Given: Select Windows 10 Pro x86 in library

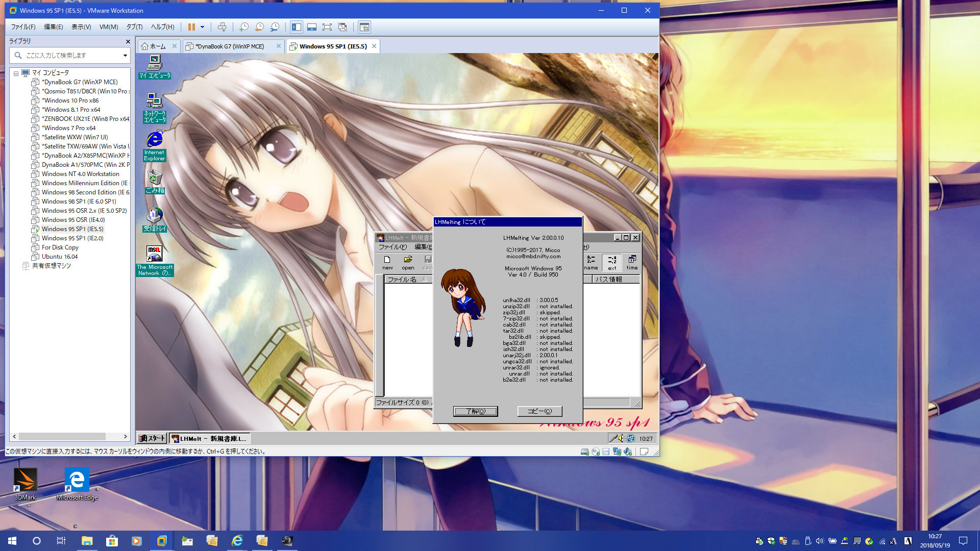Looking at the screenshot, I should tap(70, 101).
